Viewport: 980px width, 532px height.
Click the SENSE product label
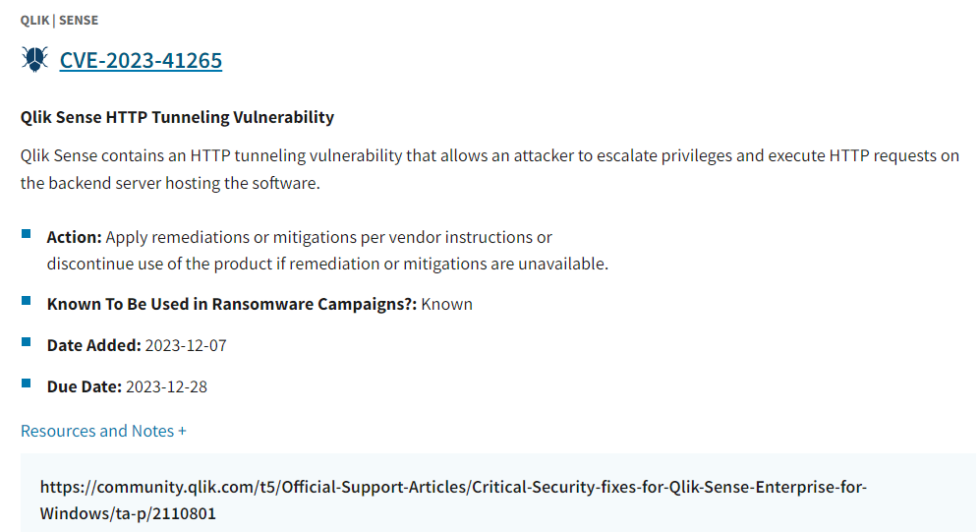pyautogui.click(x=79, y=20)
